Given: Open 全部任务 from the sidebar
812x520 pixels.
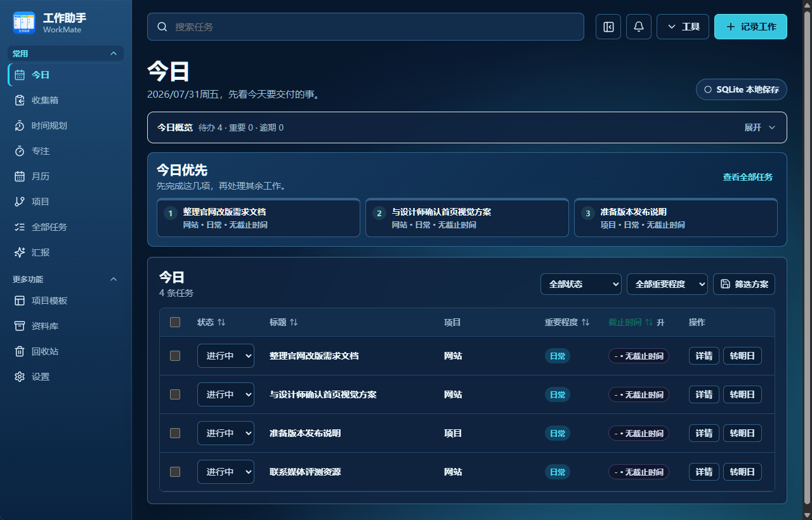Looking at the screenshot, I should point(65,227).
